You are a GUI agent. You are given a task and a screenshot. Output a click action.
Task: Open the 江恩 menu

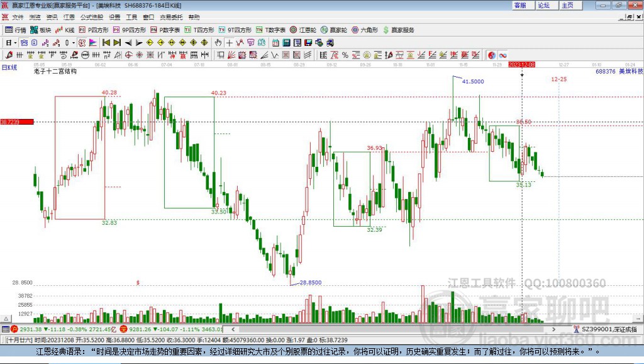pos(69,17)
